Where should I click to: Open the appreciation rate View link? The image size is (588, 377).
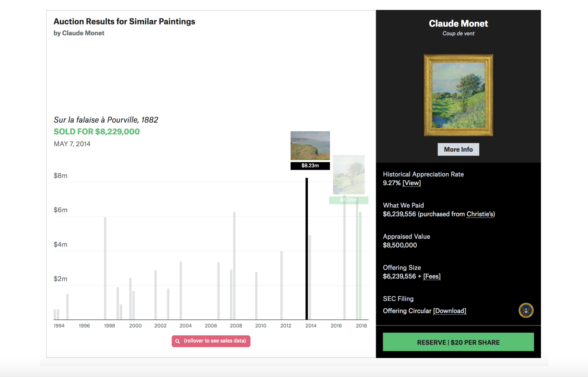click(x=412, y=183)
